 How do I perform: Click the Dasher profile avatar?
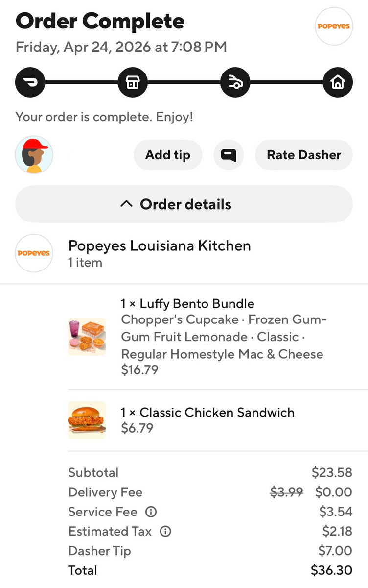34,155
